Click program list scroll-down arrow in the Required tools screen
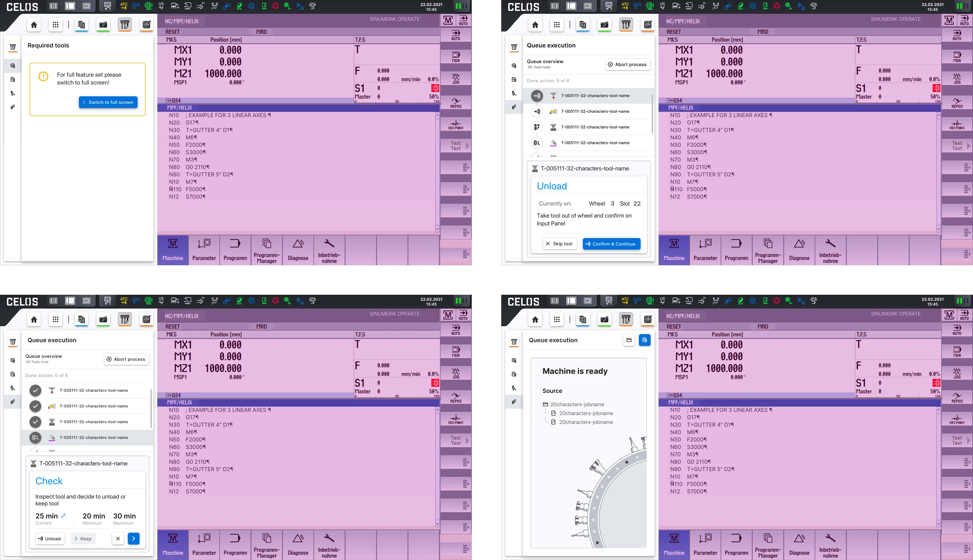 click(437, 229)
